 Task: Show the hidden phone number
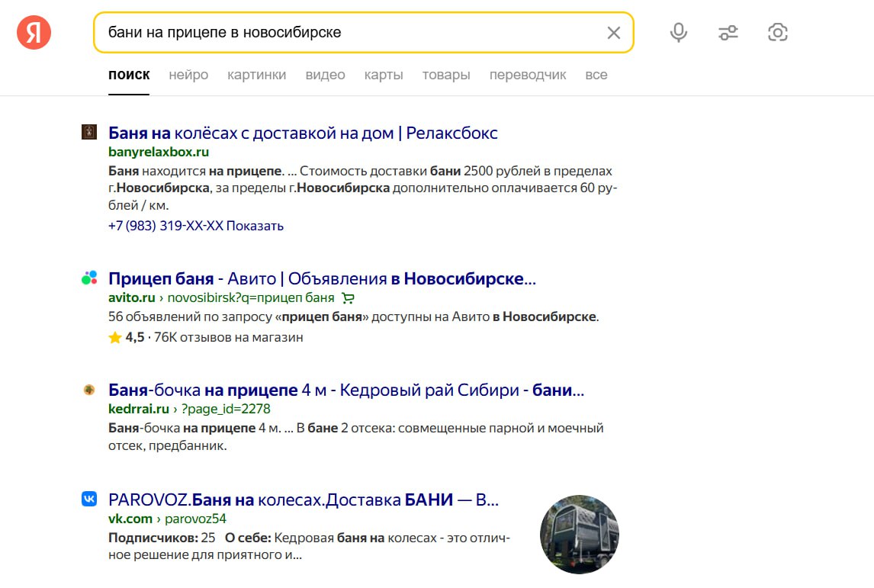pos(255,226)
